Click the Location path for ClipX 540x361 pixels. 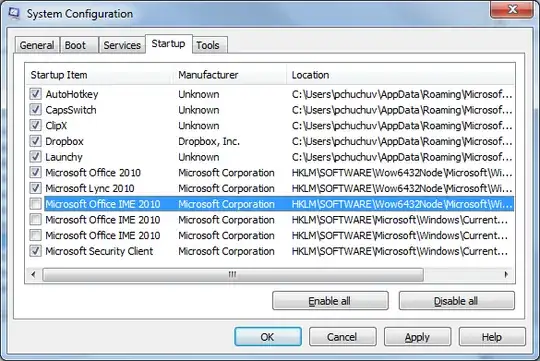tap(402, 125)
